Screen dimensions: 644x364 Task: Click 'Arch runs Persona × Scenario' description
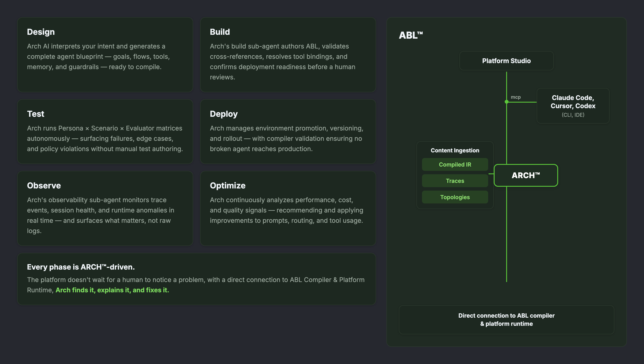point(105,138)
